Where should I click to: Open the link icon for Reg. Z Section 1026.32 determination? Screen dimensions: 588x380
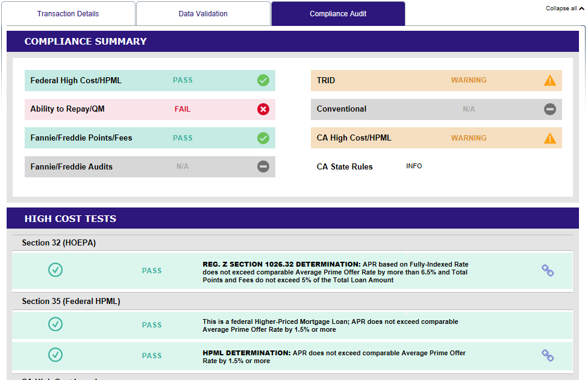coord(548,270)
